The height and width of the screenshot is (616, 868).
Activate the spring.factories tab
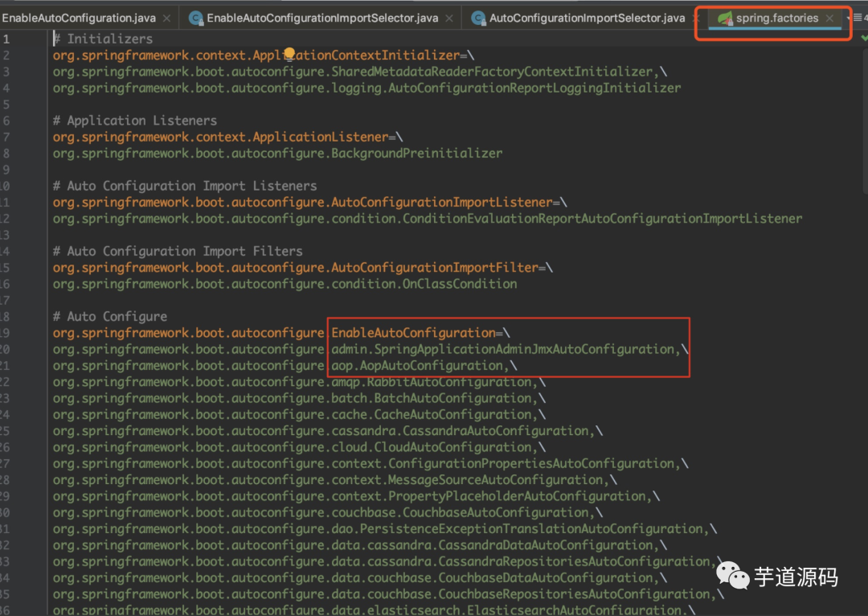point(776,18)
